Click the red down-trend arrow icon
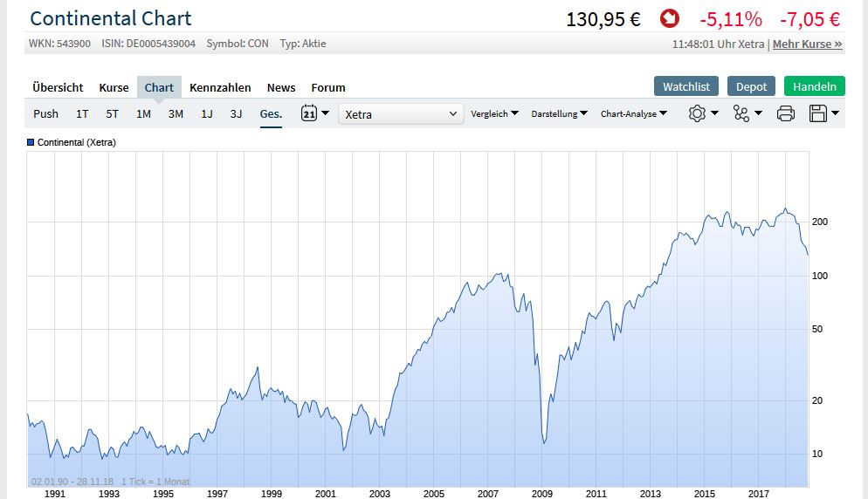868x499 pixels. [x=669, y=19]
